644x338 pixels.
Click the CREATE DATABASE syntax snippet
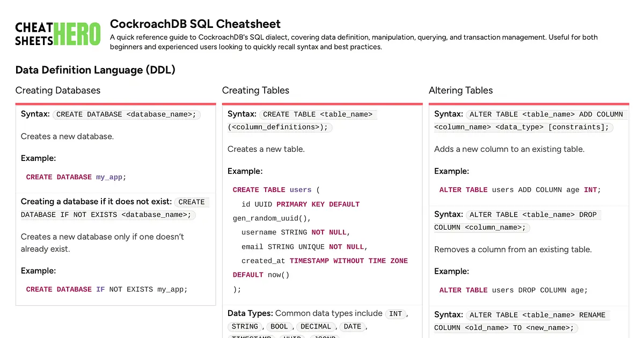[x=127, y=114]
